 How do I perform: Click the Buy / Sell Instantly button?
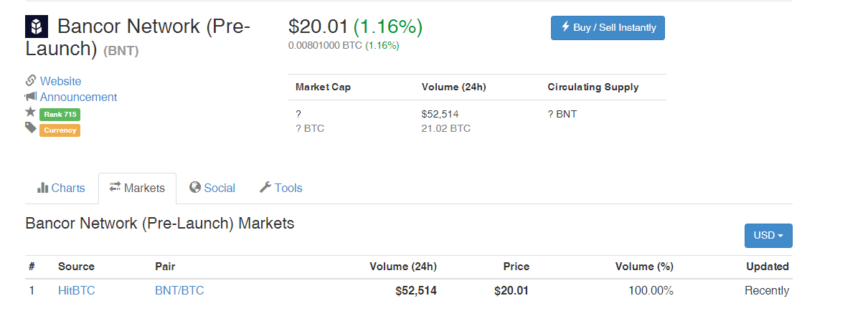click(608, 28)
